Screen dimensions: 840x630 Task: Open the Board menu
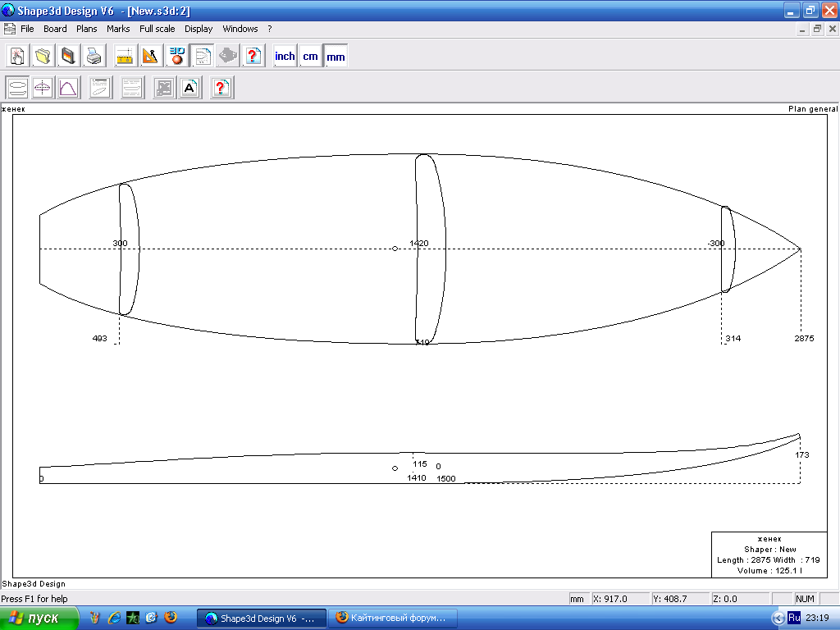pos(55,29)
